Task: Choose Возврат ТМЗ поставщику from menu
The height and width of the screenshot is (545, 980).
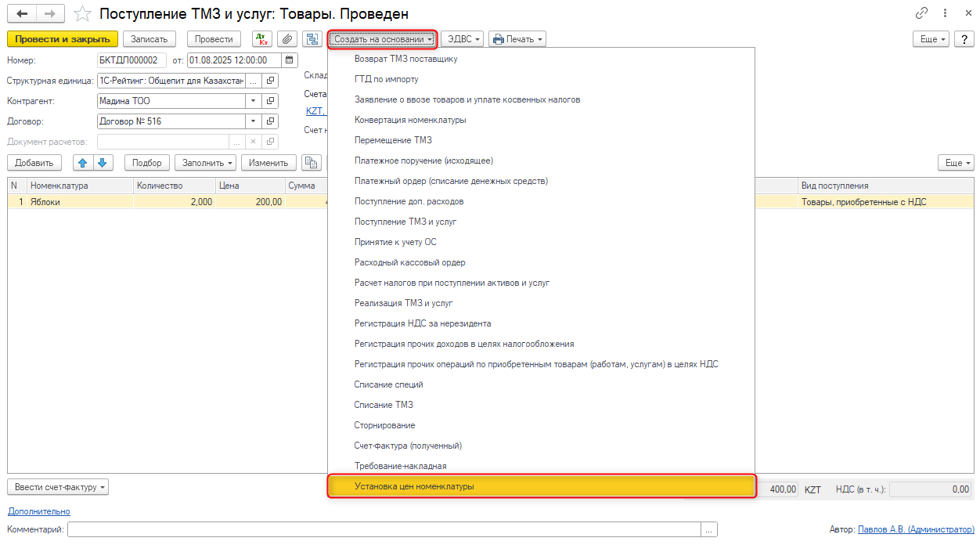Action: (x=405, y=59)
